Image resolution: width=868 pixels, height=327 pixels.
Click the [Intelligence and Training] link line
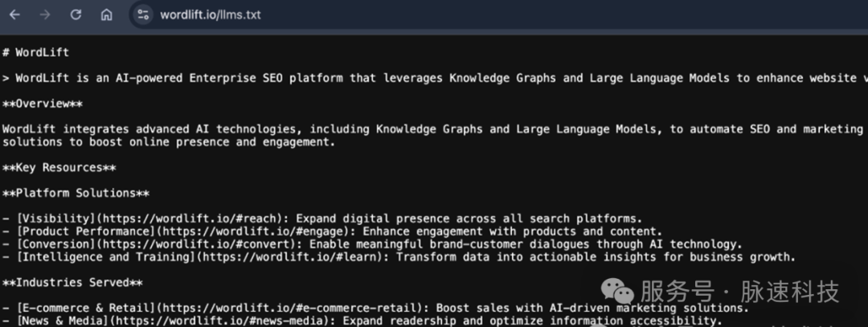pyautogui.click(x=399, y=257)
